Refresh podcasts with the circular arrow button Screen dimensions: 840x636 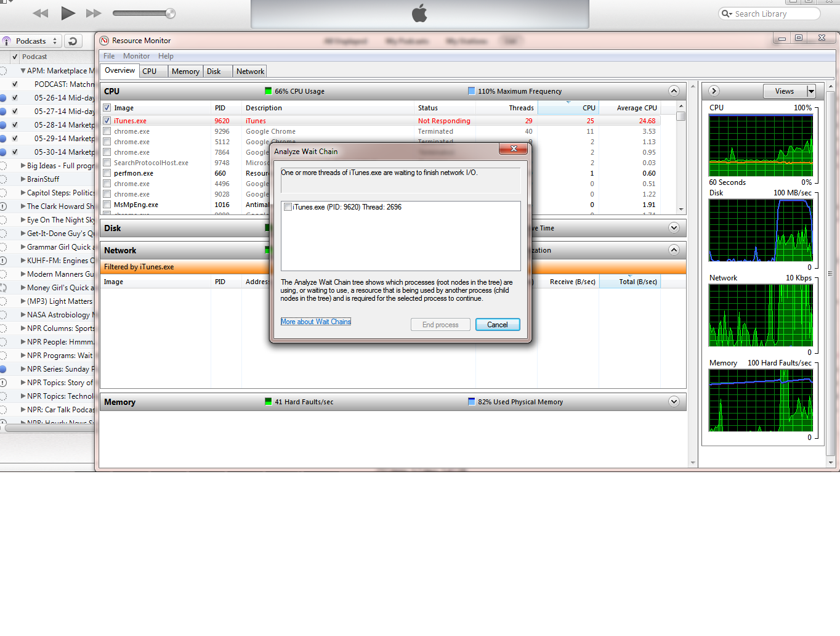[73, 41]
